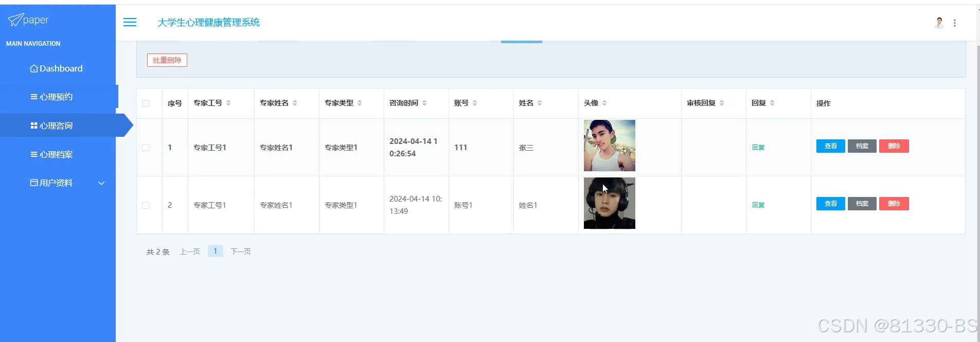
Task: Click the 大学生心理健康管理系统 title
Action: [x=208, y=22]
